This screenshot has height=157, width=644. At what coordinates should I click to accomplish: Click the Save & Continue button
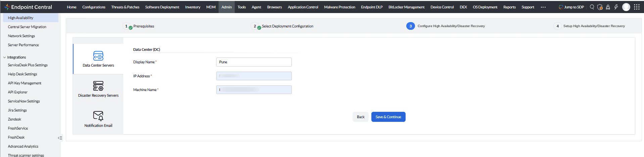point(388,117)
